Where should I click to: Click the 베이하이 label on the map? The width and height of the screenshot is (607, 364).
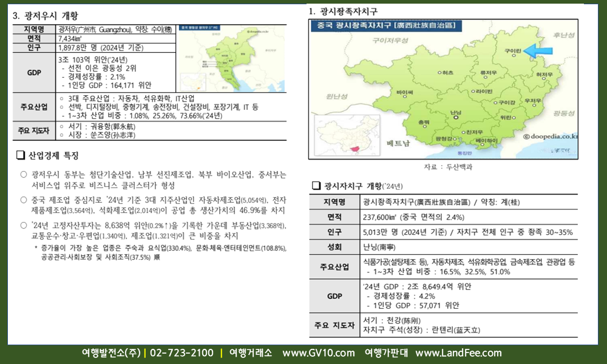[x=487, y=140]
